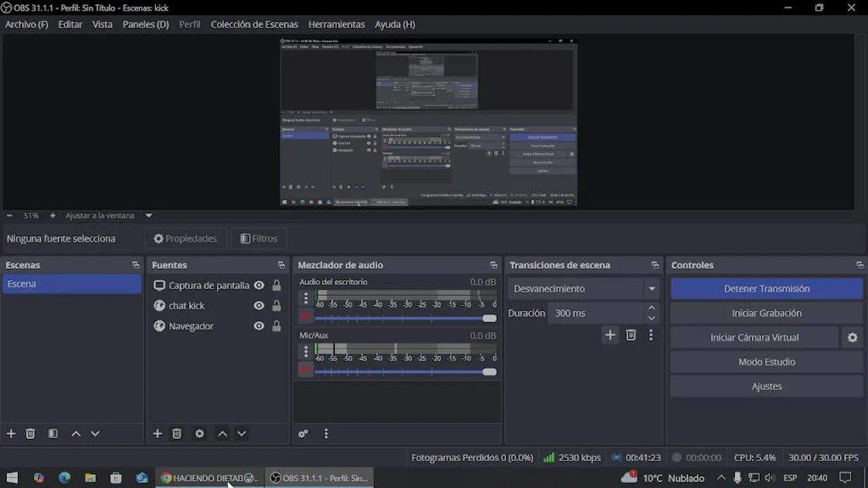The image size is (868, 488).
Task: Open source Filtros button
Action: click(x=259, y=239)
